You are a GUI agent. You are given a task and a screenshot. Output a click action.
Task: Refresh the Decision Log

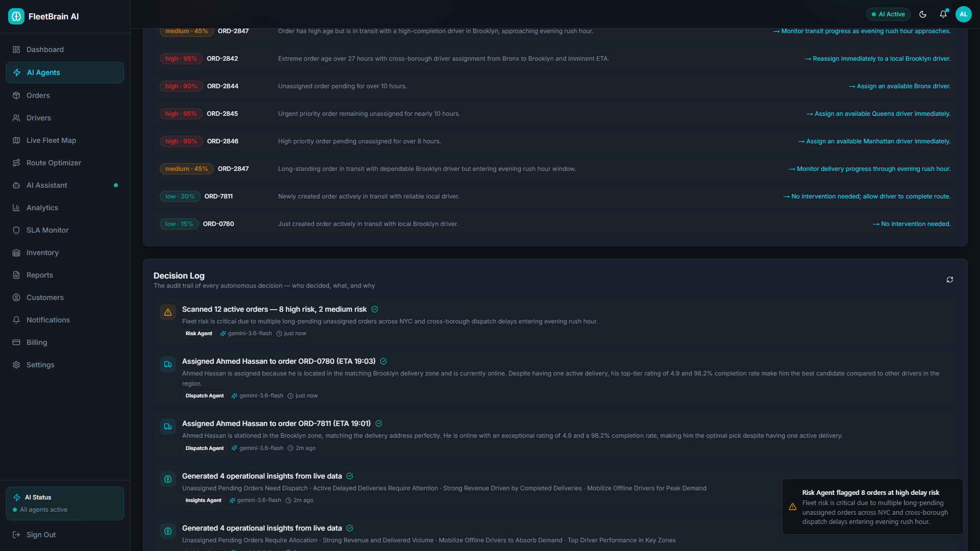pos(949,280)
